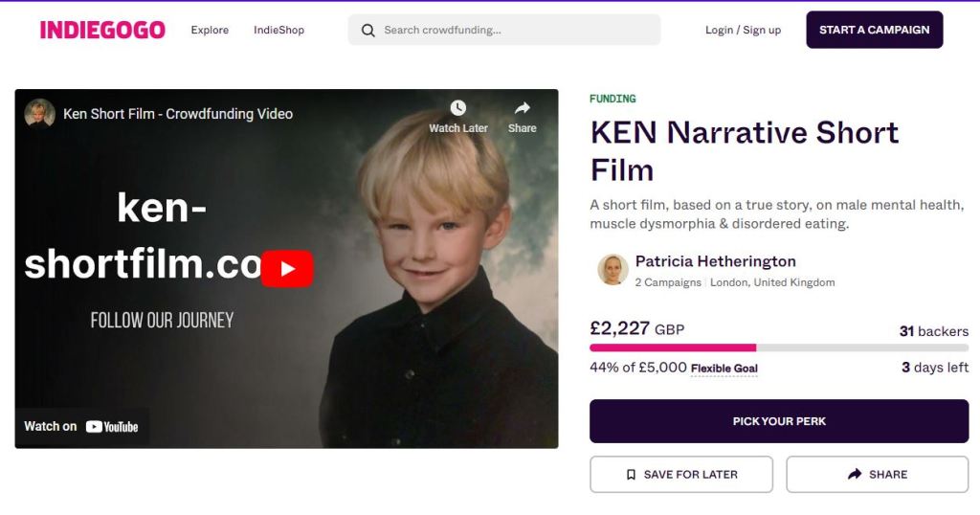The height and width of the screenshot is (515, 980).
Task: Click the funding progress bar
Action: [779, 347]
